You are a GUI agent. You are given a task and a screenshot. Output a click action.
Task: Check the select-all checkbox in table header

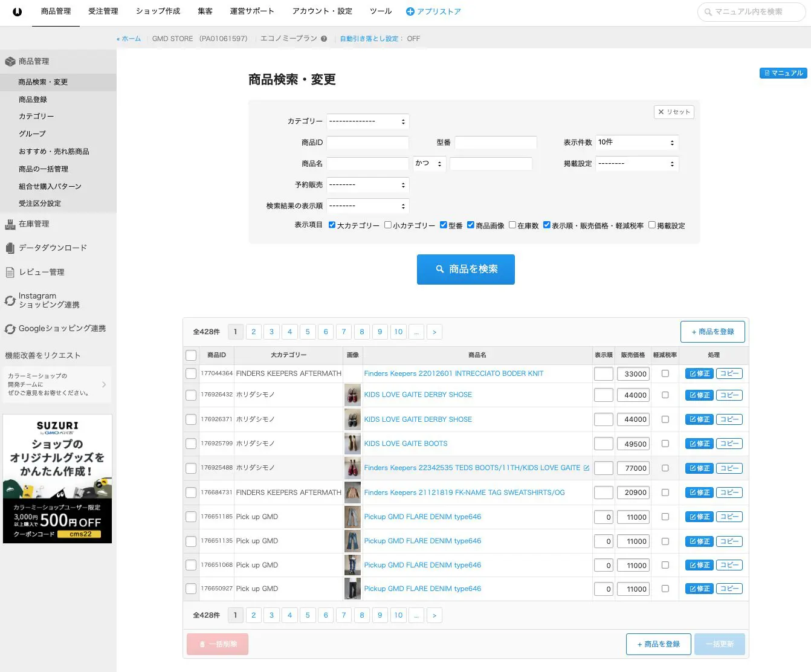pyautogui.click(x=191, y=355)
